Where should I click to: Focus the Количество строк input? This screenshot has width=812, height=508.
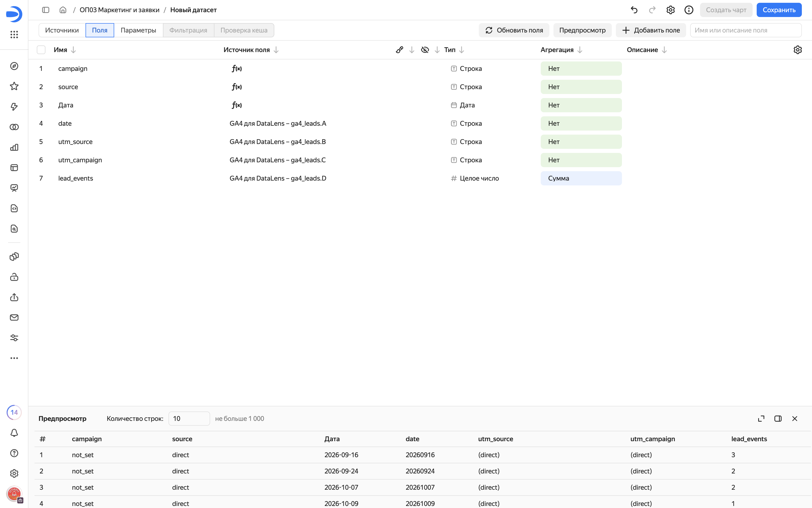point(189,419)
